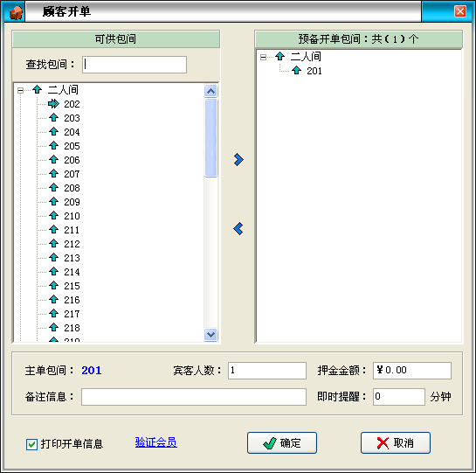Click the 押金金额 deposit amount field
This screenshot has height=473, width=476.
[x=412, y=370]
